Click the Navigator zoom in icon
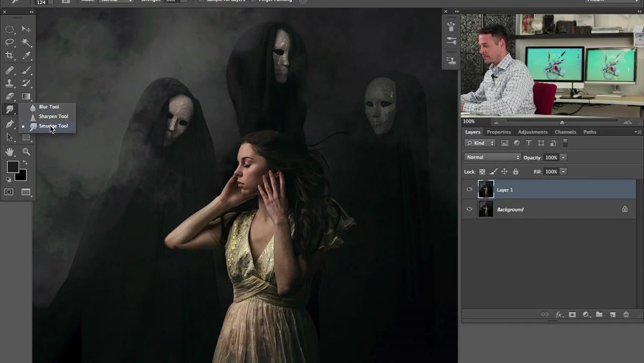This screenshot has width=644, height=363. [x=627, y=122]
